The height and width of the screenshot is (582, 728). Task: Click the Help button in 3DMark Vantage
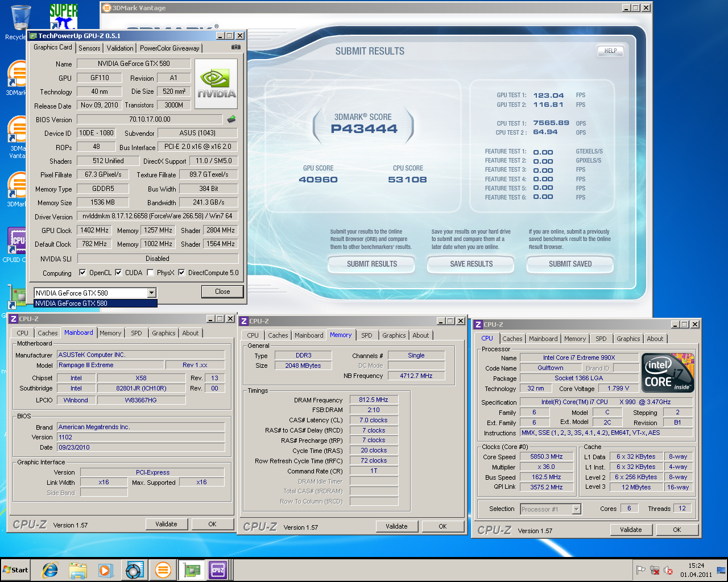[610, 51]
